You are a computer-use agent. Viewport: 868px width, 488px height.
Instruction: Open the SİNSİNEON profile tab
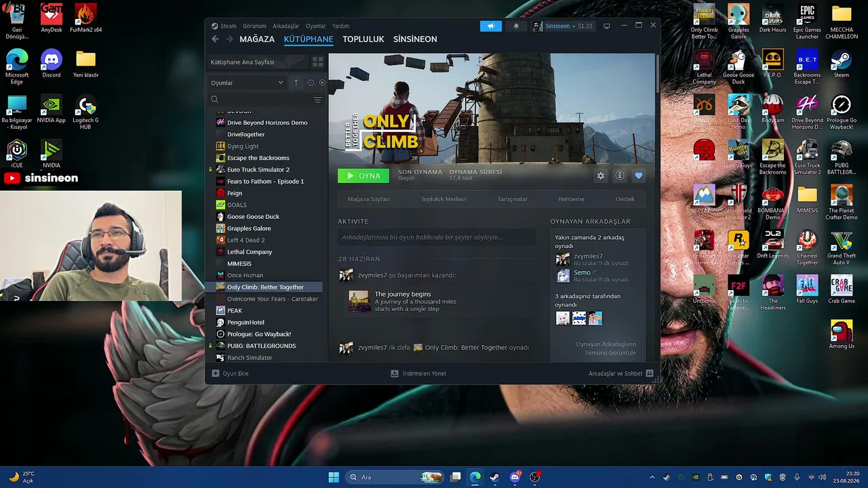pyautogui.click(x=415, y=39)
